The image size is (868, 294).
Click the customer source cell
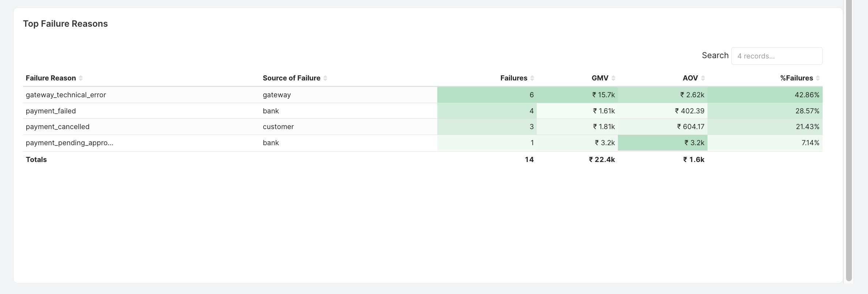click(278, 127)
